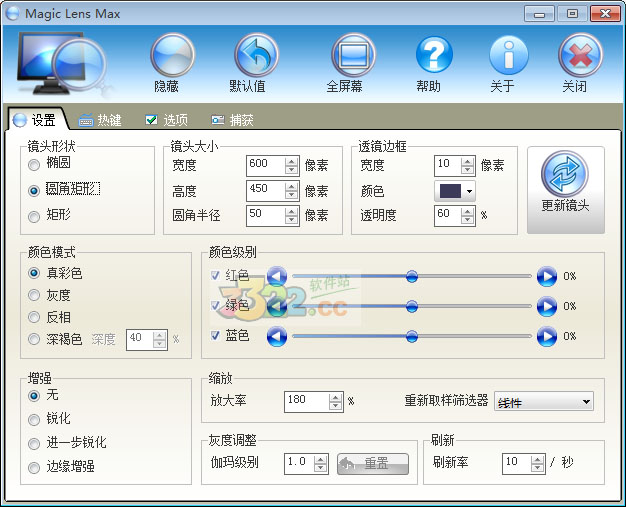
Task: Increase red level with right arrow
Action: point(547,276)
